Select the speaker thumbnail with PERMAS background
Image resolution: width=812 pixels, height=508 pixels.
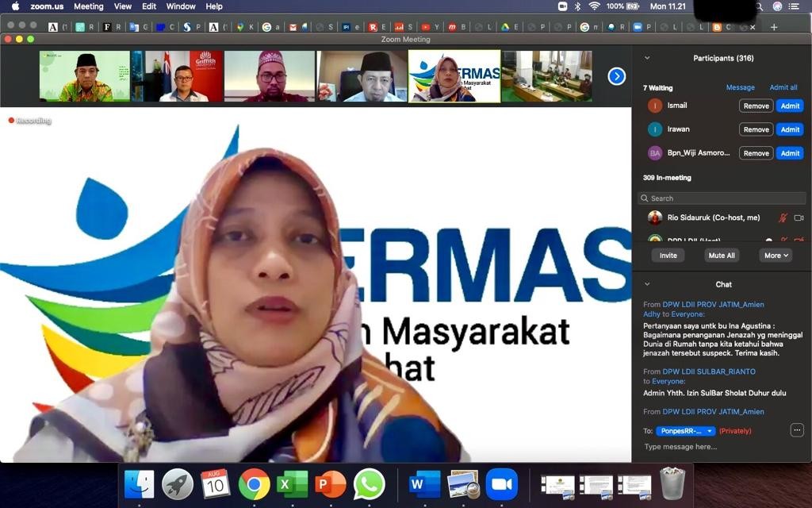454,76
